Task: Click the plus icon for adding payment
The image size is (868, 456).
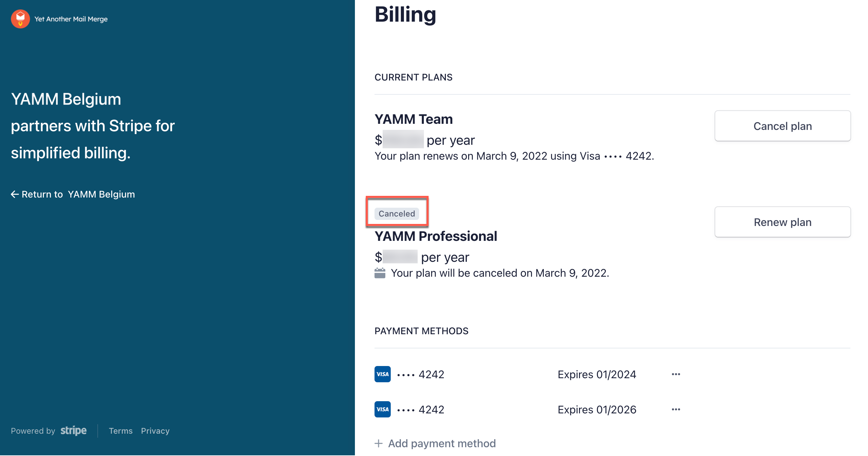Action: [x=379, y=443]
